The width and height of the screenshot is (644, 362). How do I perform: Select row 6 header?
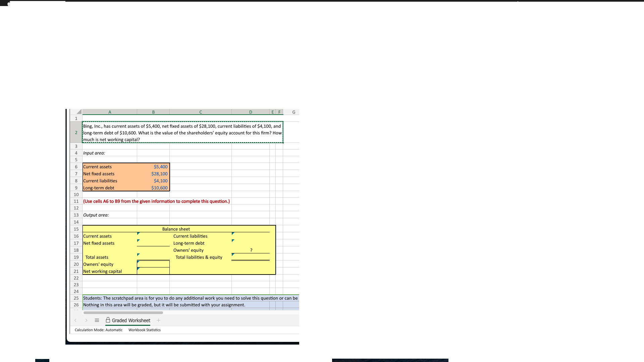coord(76,167)
